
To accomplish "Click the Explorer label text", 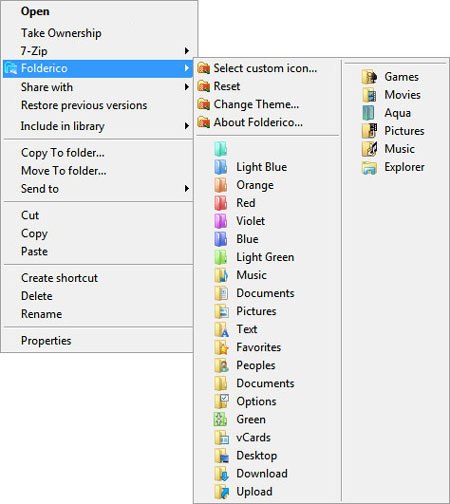I will (x=404, y=167).
